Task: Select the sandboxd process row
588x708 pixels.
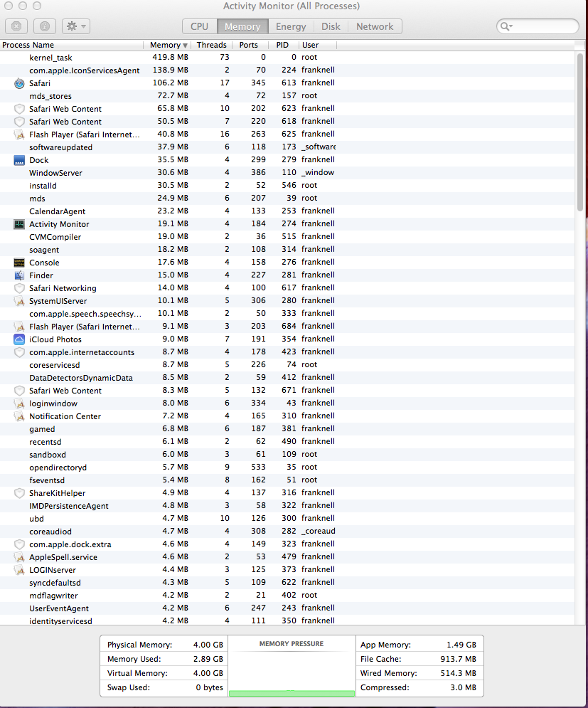Action: 287,454
